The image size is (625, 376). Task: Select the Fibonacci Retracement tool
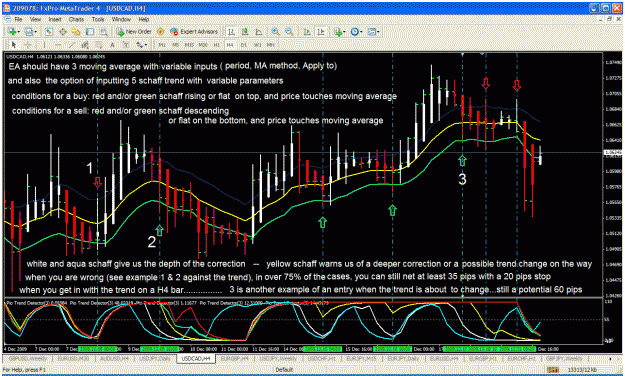click(x=98, y=45)
